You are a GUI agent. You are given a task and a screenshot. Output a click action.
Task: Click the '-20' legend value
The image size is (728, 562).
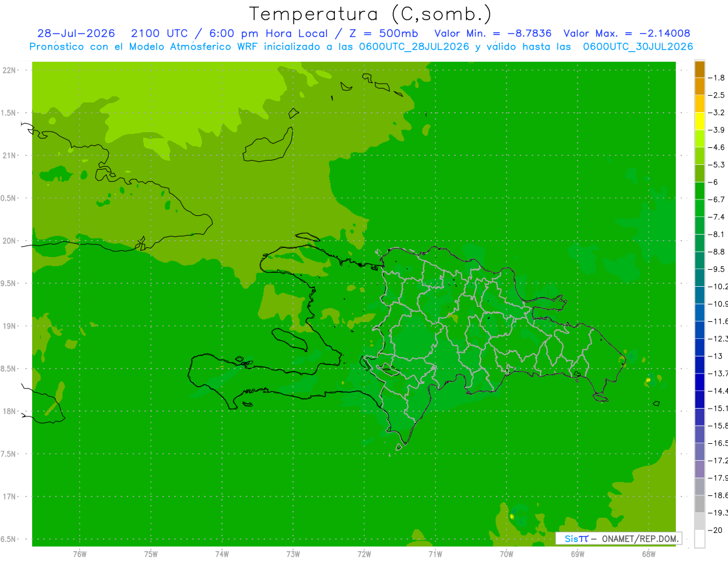[715, 530]
